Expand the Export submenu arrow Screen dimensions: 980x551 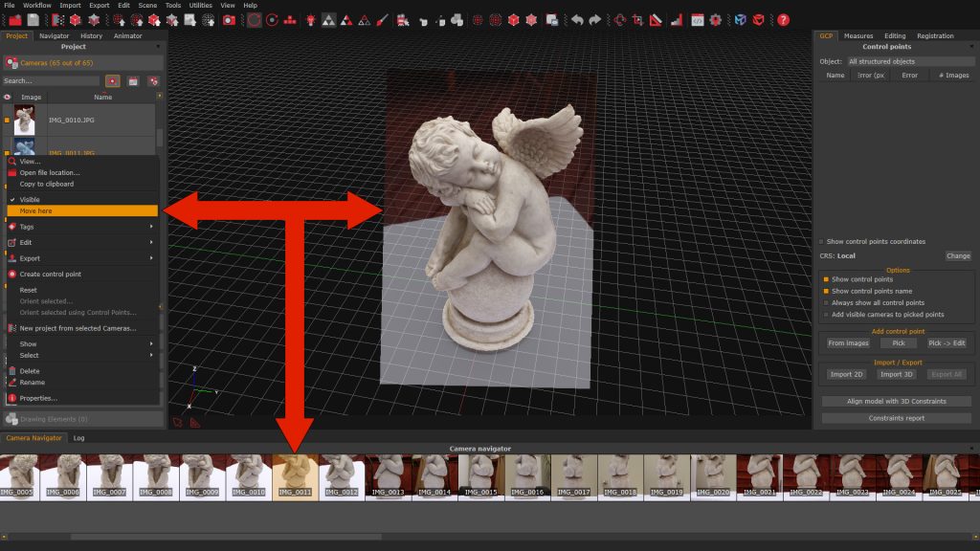coord(151,258)
